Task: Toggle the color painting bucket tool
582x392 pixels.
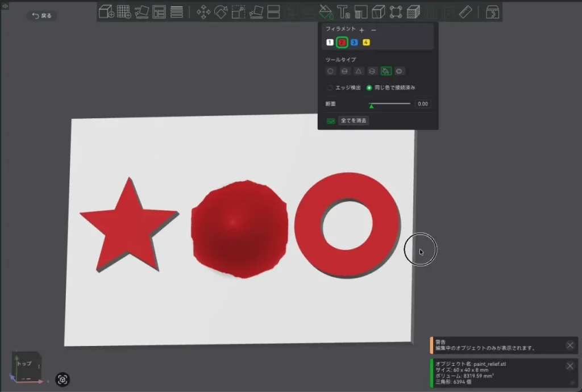Action: [x=326, y=12]
